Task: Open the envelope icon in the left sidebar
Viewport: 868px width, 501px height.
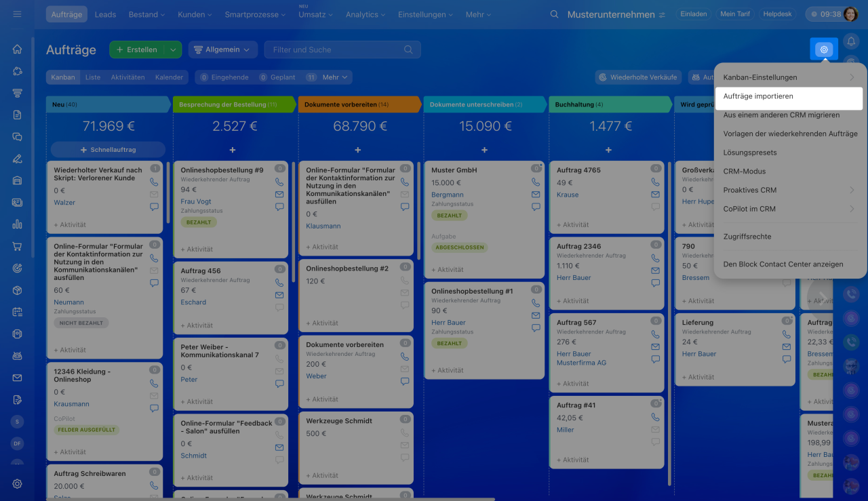Action: coord(17,378)
